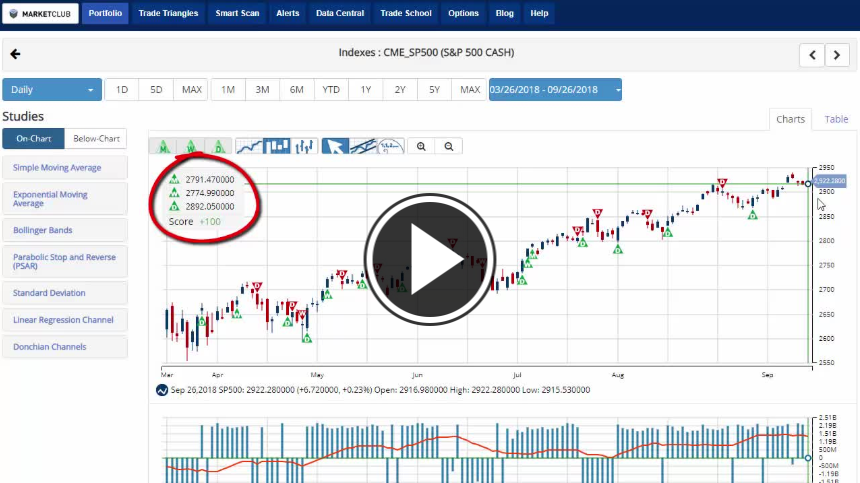Toggle the monthly Trade Triangle icon
The image size is (860, 483).
point(163,147)
